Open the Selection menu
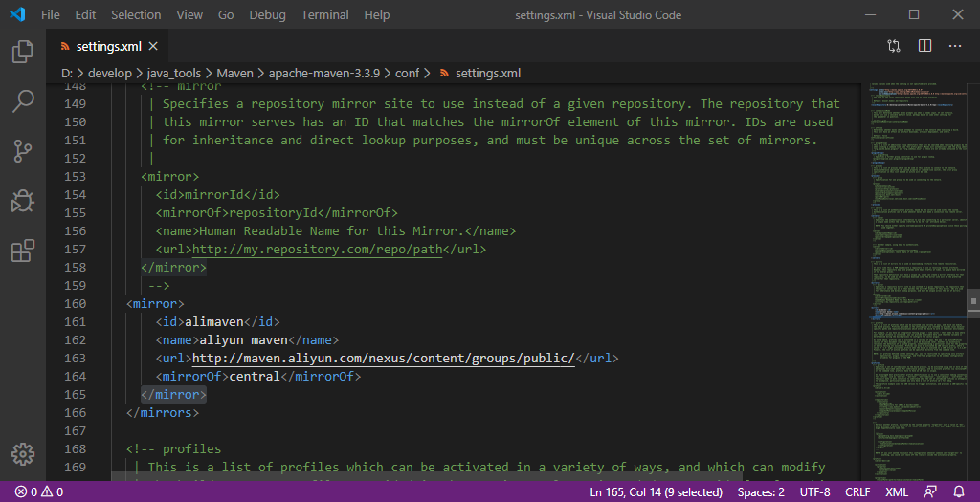The image size is (980, 502). click(x=136, y=14)
